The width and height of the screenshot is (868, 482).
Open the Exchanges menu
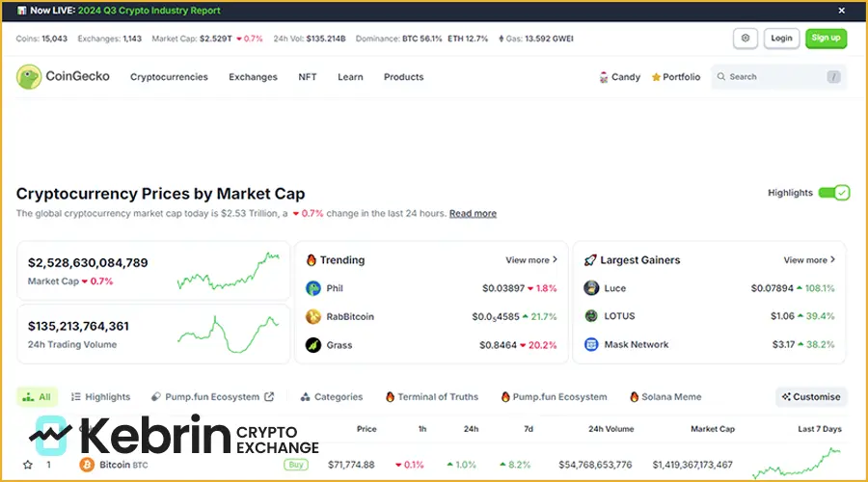coord(253,77)
